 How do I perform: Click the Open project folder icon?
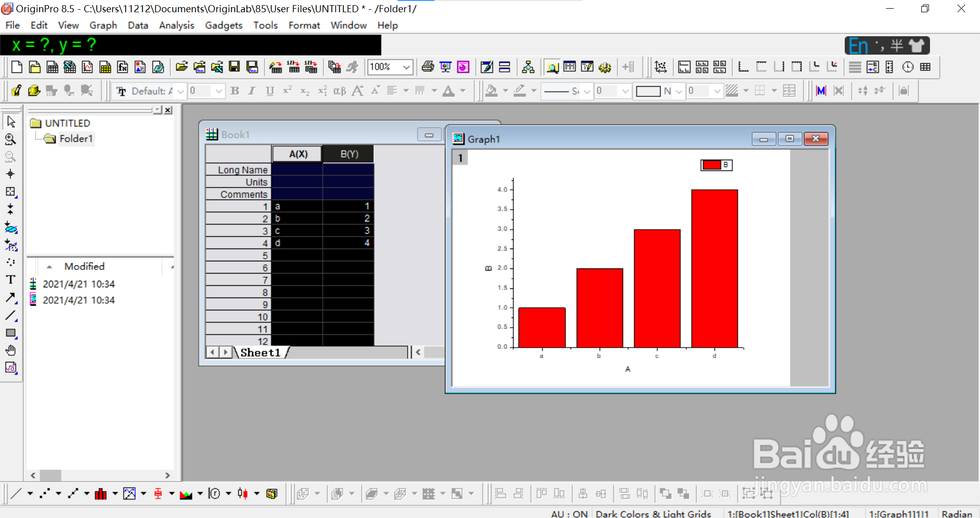point(182,67)
